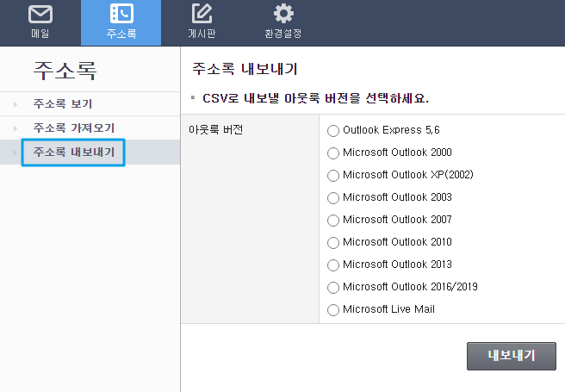Click the 내보내기 export button
This screenshot has height=392, width=565.
[512, 356]
